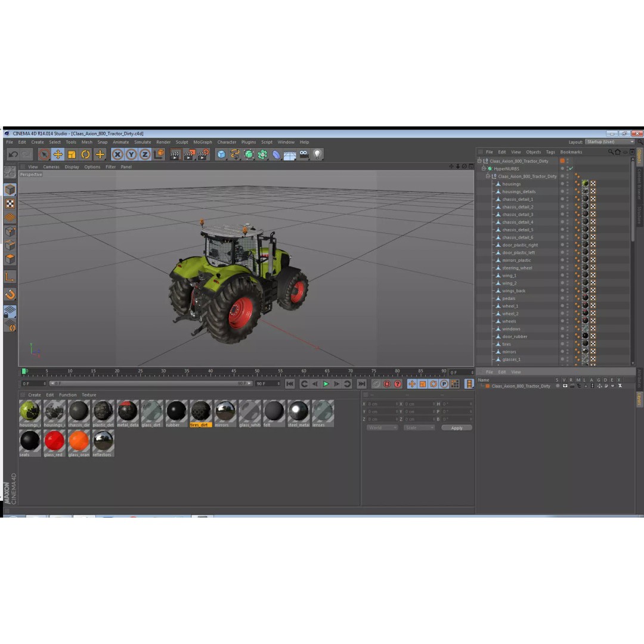Toggle Y axis lock
Image resolution: width=644 pixels, height=644 pixels.
(131, 154)
